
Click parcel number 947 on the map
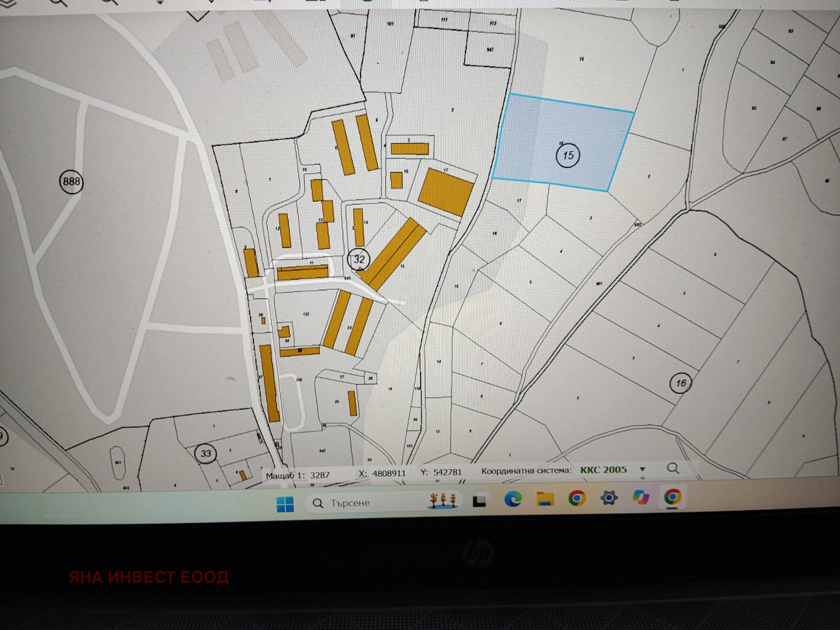tap(322, 450)
